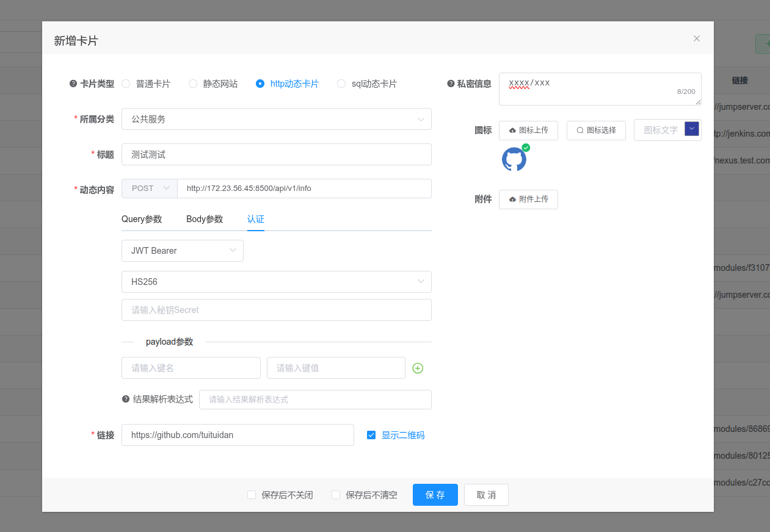Click the help icon beside 私密信息
This screenshot has height=532, width=770.
point(451,84)
